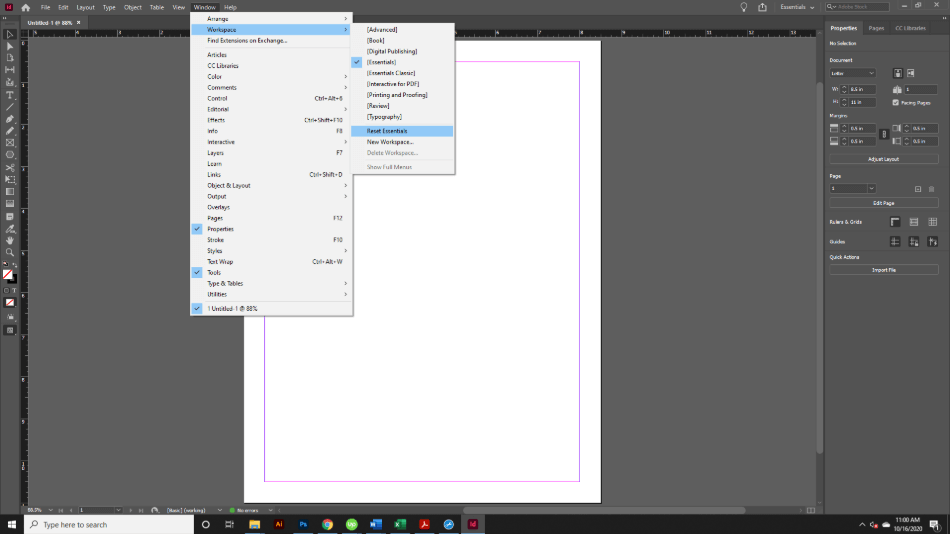Viewport: 950px width, 534px height.
Task: Select the Direct Selection tool
Action: [10, 46]
